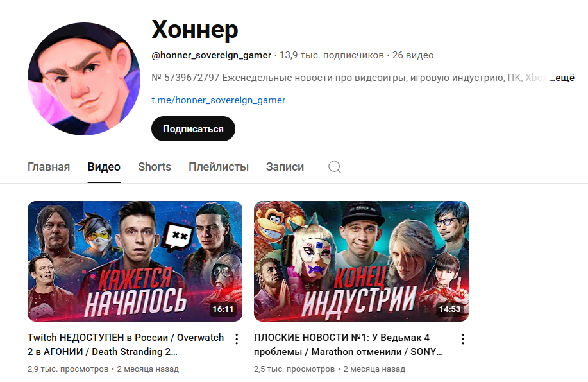Click the channel search magnifier icon
The height and width of the screenshot is (382, 588).
(335, 167)
